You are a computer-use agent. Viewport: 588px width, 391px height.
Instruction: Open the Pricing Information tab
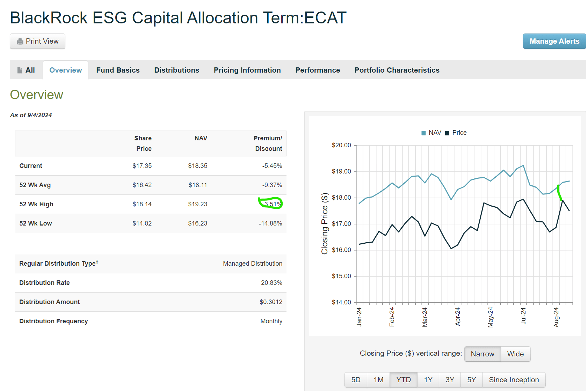[x=247, y=70]
